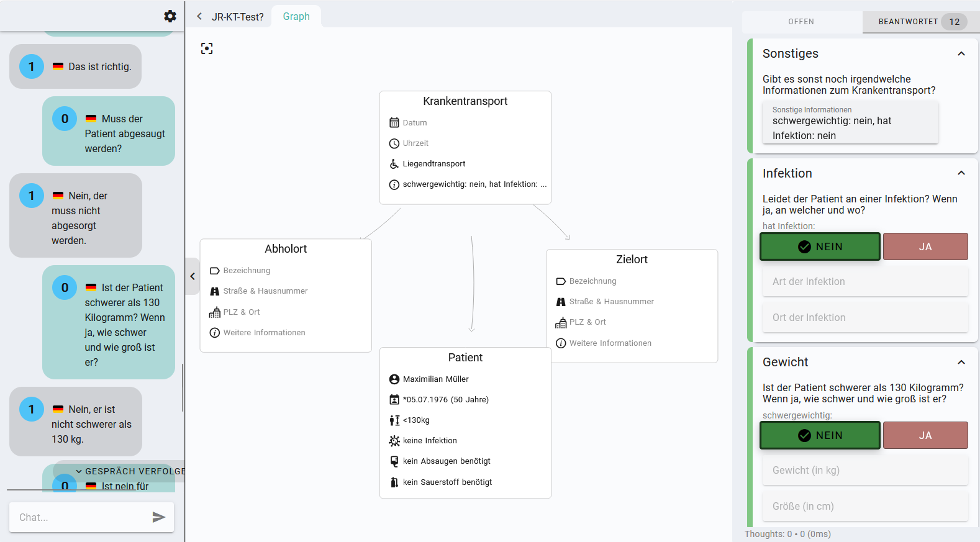The image size is (980, 542).
Task: Click calendar icon next to Datum
Action: point(394,123)
